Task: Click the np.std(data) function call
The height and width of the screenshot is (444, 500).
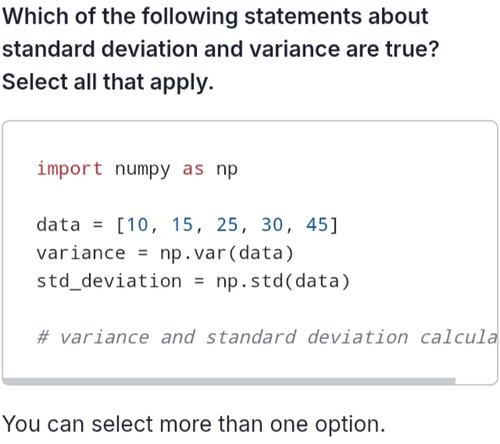Action: pos(283,282)
